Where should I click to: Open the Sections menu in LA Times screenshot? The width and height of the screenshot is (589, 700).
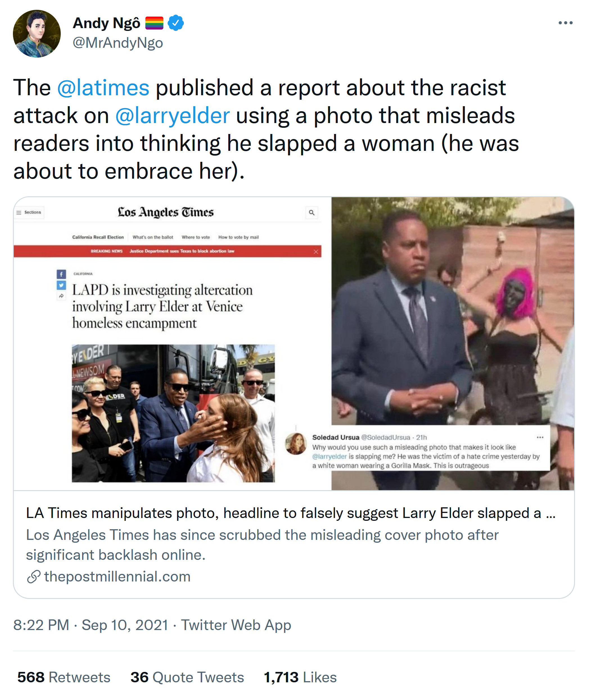pos(29,212)
